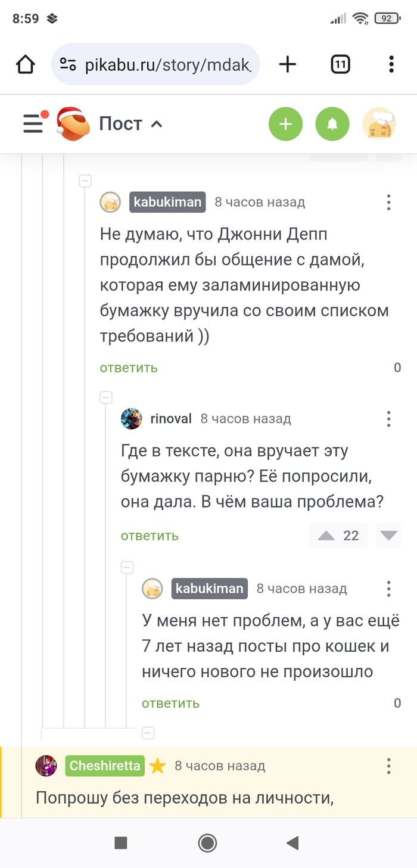Open the profile avatar in the header
417x868 pixels.
click(379, 124)
